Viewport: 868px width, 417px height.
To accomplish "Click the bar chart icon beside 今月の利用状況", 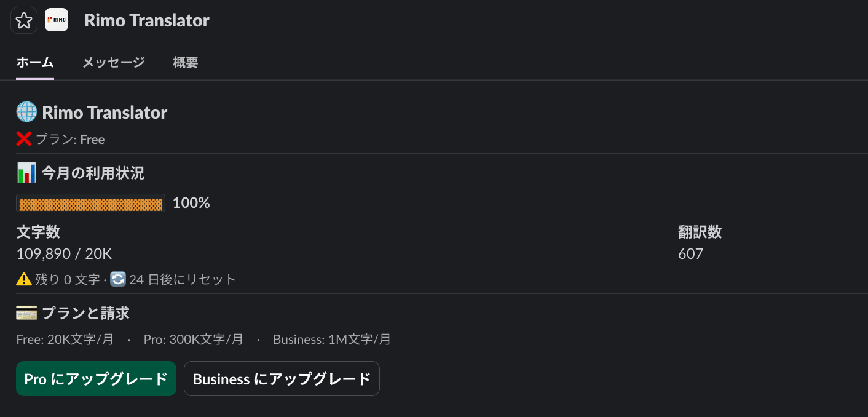I will (24, 172).
